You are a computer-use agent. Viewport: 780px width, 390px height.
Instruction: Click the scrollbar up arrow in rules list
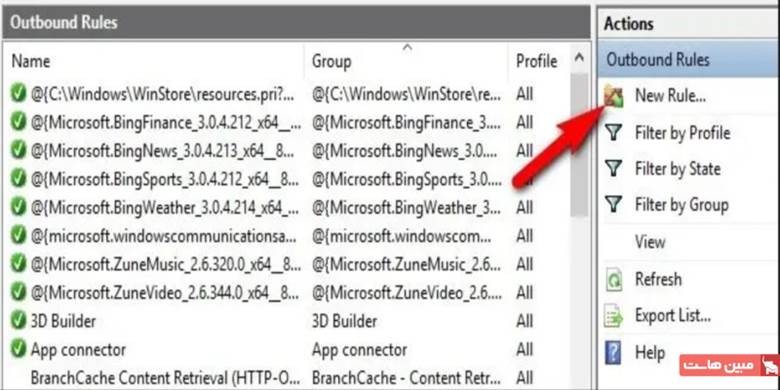[579, 58]
